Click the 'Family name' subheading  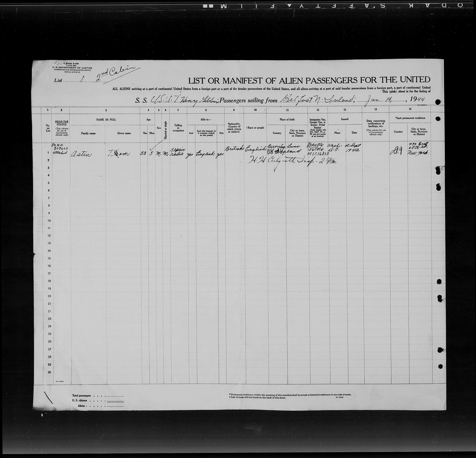88,133
